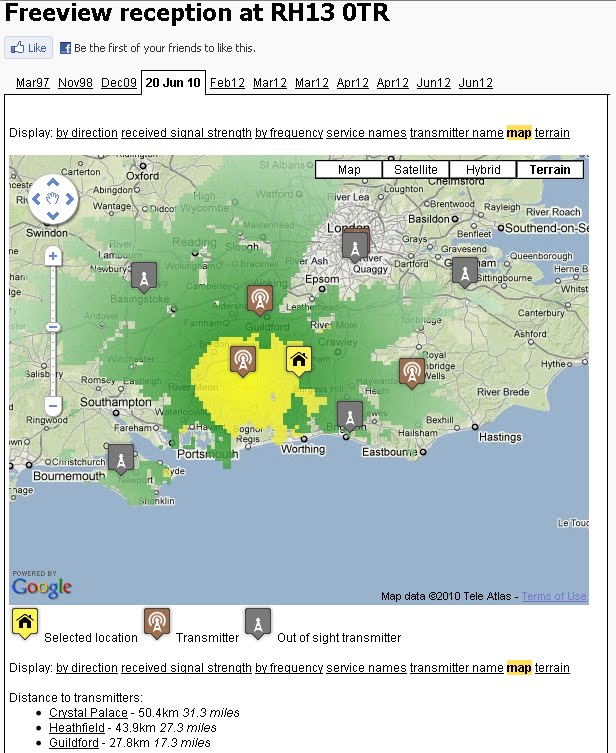Open top 'by frequency' display link
Screen dimensions: 616x753
coord(289,133)
